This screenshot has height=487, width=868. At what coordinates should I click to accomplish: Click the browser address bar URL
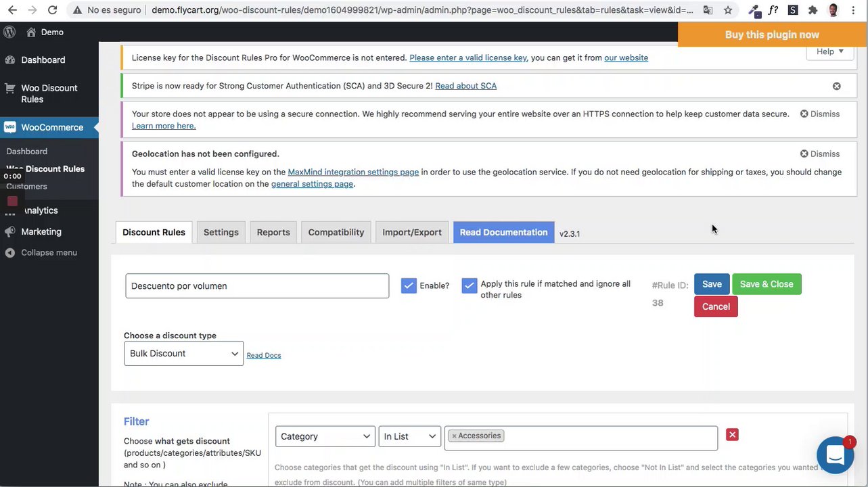(422, 10)
